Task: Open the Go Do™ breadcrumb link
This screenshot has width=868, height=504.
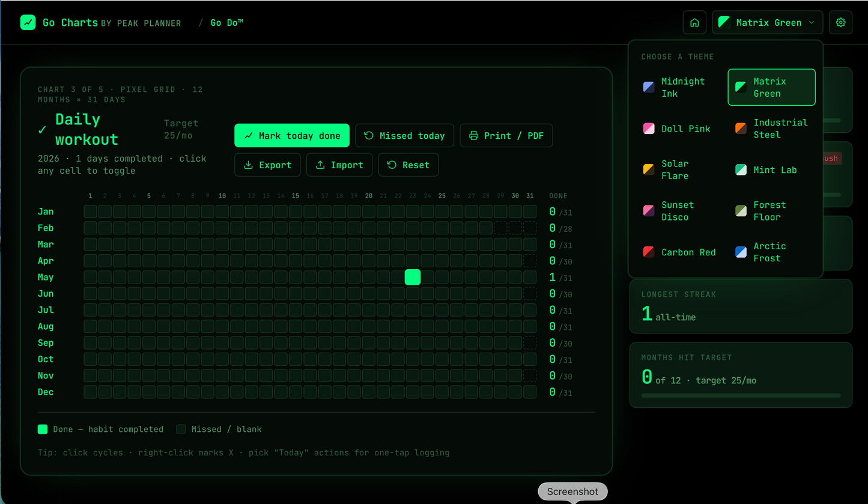Action: tap(226, 23)
